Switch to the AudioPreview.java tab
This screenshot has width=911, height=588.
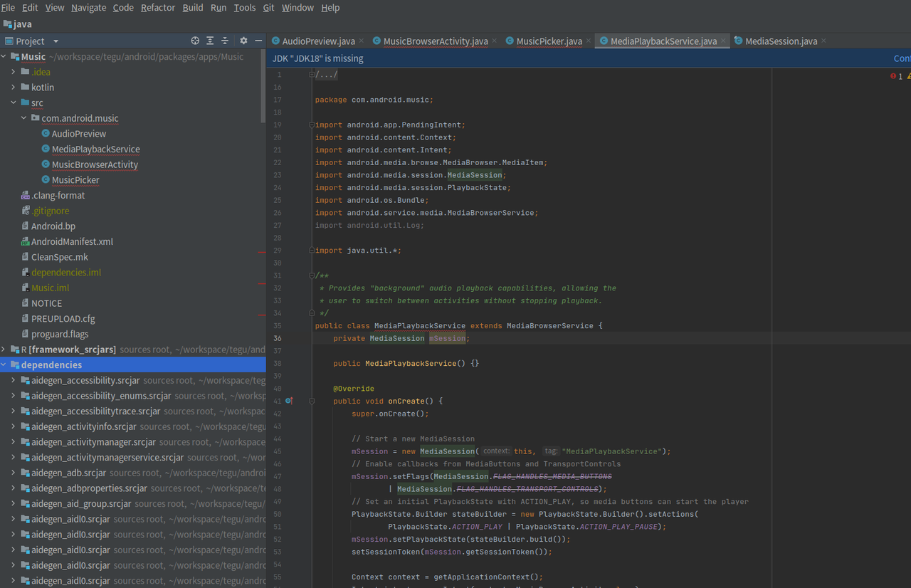pos(319,41)
